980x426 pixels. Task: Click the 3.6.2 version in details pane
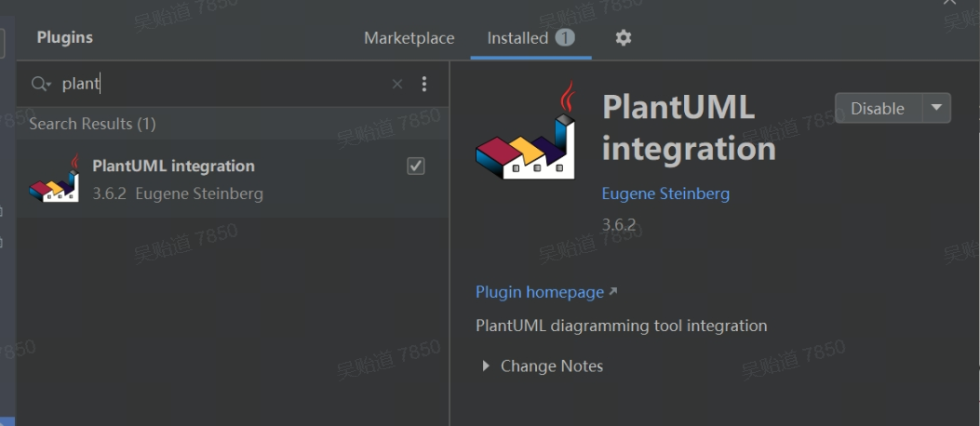click(618, 224)
